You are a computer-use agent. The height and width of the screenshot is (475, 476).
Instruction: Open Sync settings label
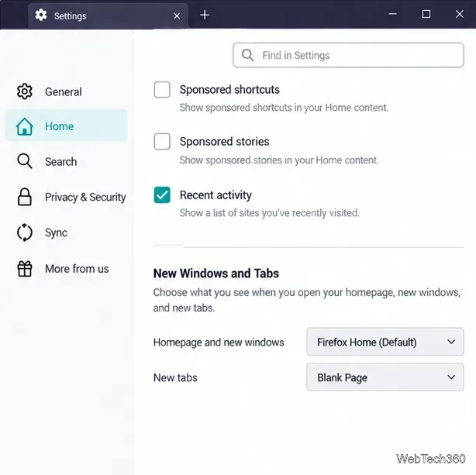(56, 232)
